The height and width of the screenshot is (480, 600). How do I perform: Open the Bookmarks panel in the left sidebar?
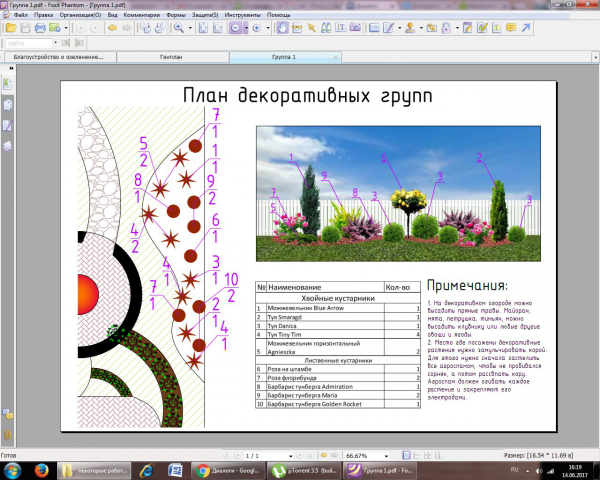click(8, 84)
